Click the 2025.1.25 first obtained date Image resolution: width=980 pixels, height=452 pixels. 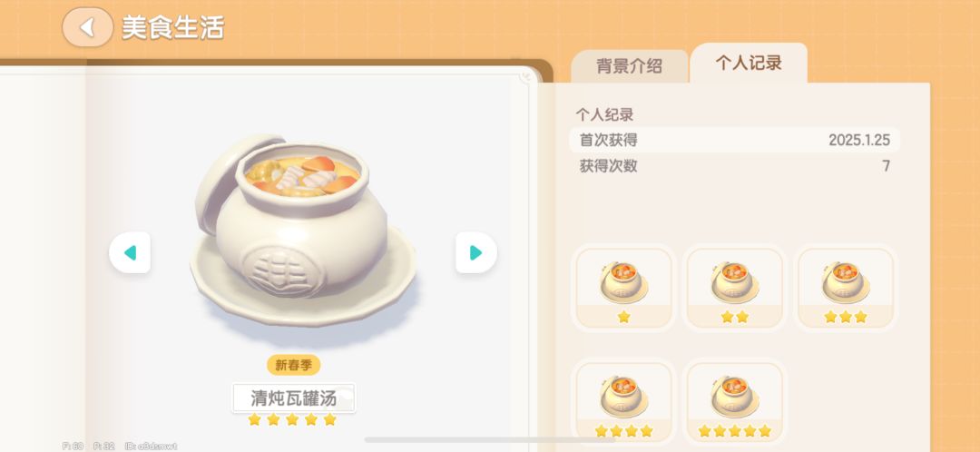click(x=859, y=140)
